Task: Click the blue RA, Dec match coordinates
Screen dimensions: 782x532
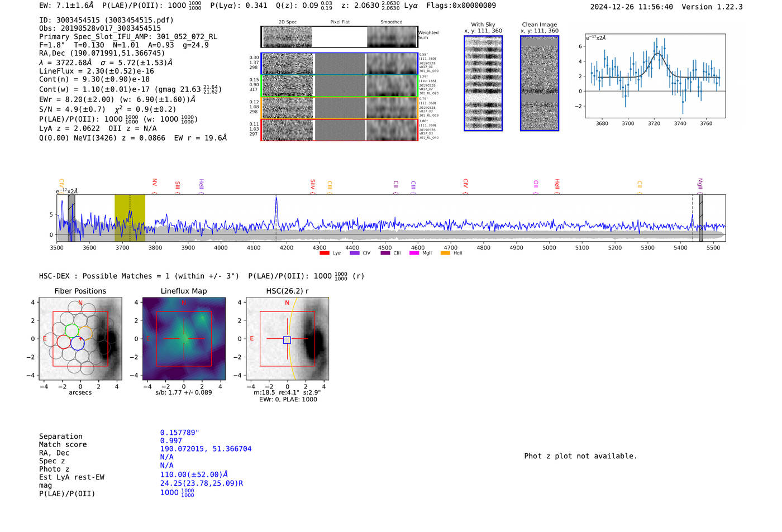Action: (206, 449)
